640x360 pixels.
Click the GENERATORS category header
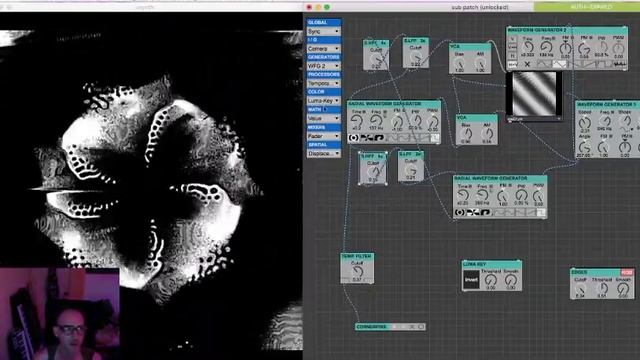[324, 57]
